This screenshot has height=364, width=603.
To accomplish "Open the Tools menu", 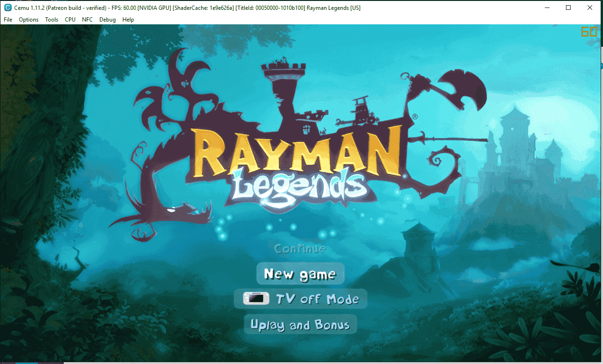I will pos(52,20).
